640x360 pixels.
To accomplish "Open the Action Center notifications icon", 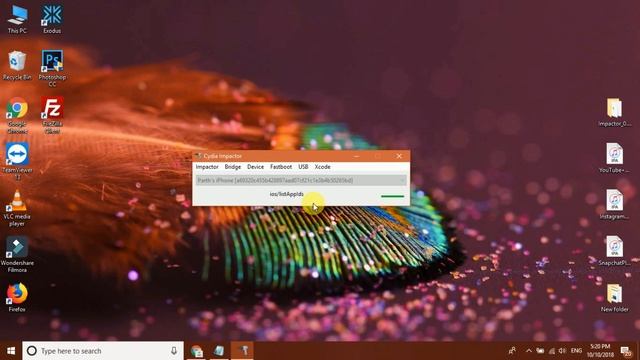I will click(626, 351).
